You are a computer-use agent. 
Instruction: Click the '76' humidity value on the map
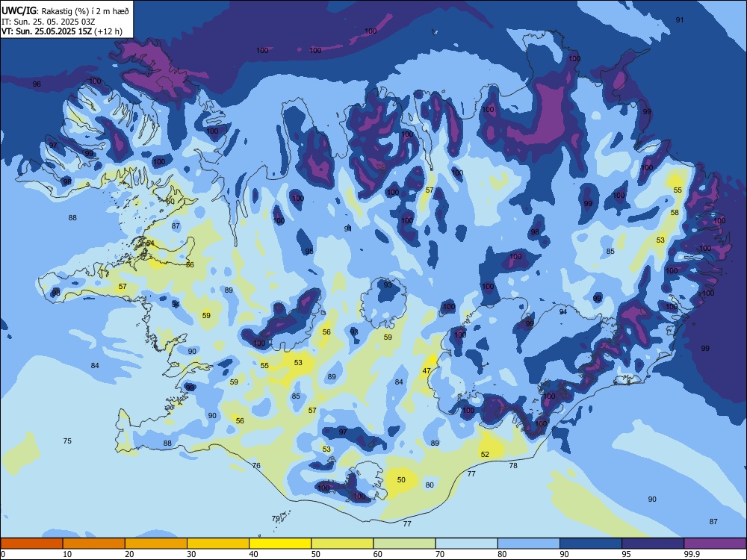pyautogui.click(x=256, y=465)
